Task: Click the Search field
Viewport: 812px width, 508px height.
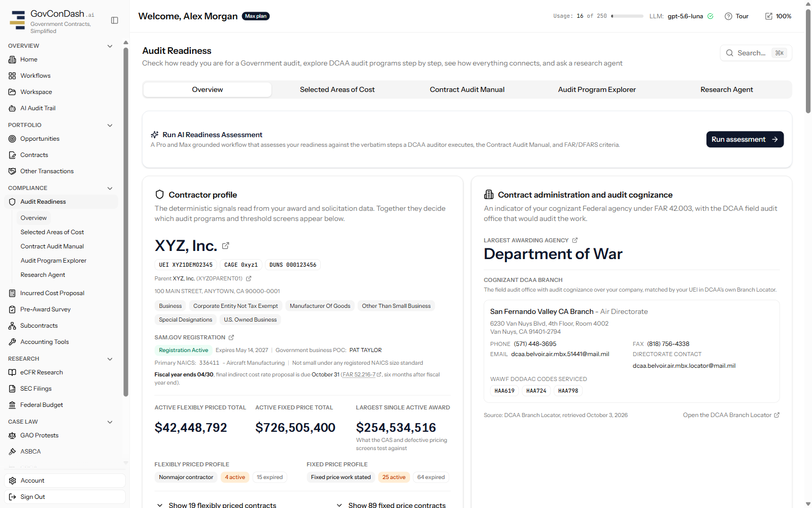Action: pos(756,53)
